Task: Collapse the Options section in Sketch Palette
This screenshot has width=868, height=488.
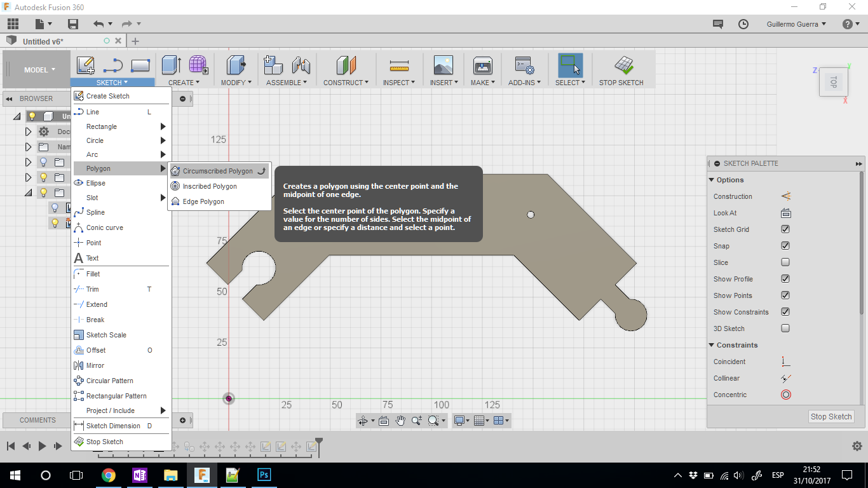Action: click(712, 180)
